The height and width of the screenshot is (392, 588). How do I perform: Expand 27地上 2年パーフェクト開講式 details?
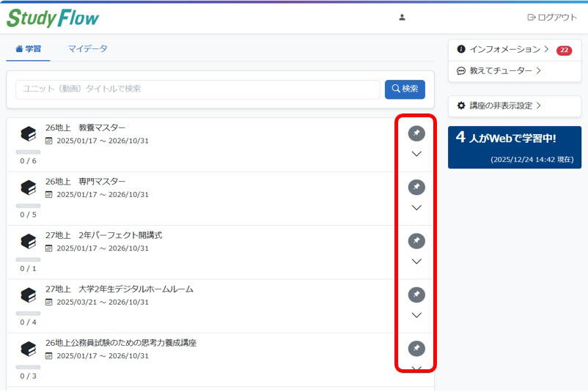[x=416, y=262]
